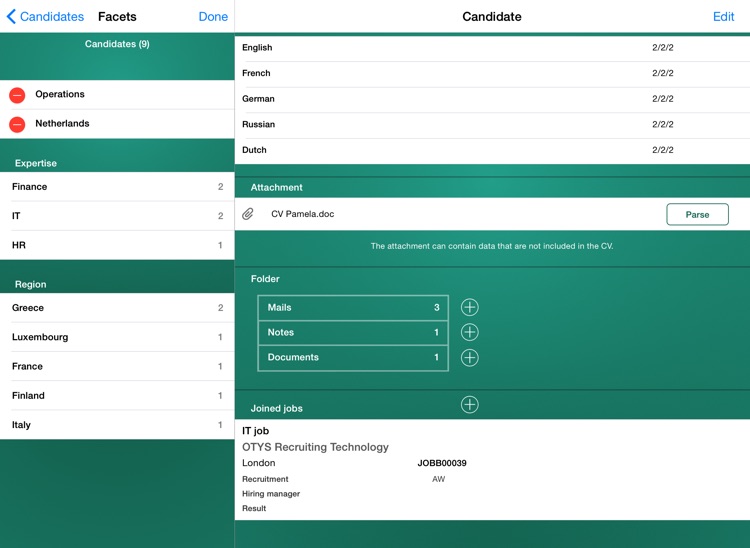
Task: Remove the Operations facet filter
Action: click(18, 95)
